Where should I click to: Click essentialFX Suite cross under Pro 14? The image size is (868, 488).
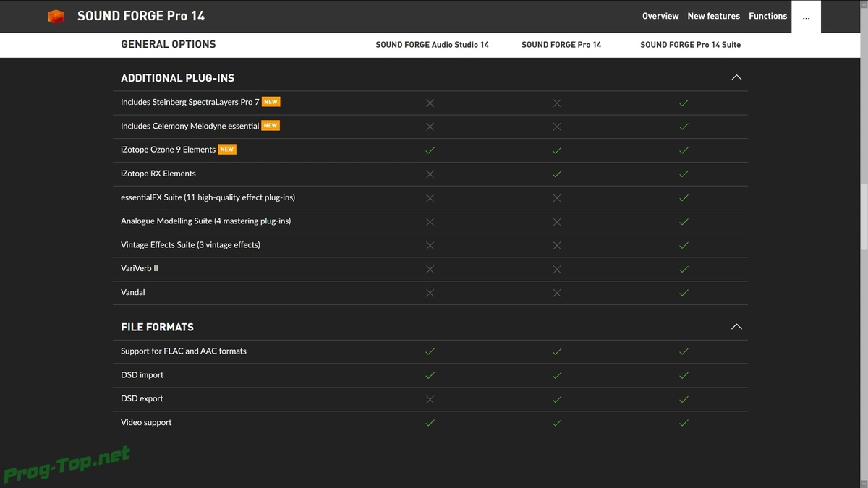click(557, 198)
